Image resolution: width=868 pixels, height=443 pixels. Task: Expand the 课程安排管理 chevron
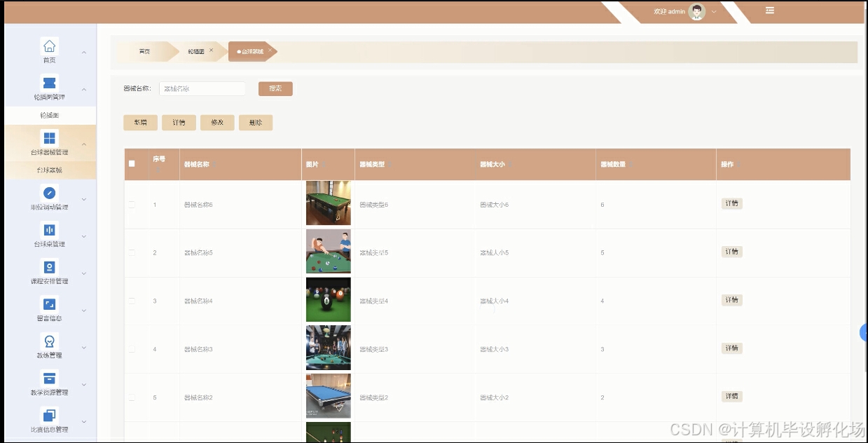[x=84, y=273]
